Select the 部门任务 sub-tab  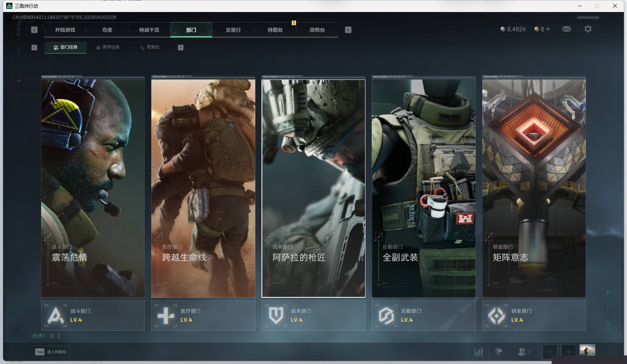(66, 47)
